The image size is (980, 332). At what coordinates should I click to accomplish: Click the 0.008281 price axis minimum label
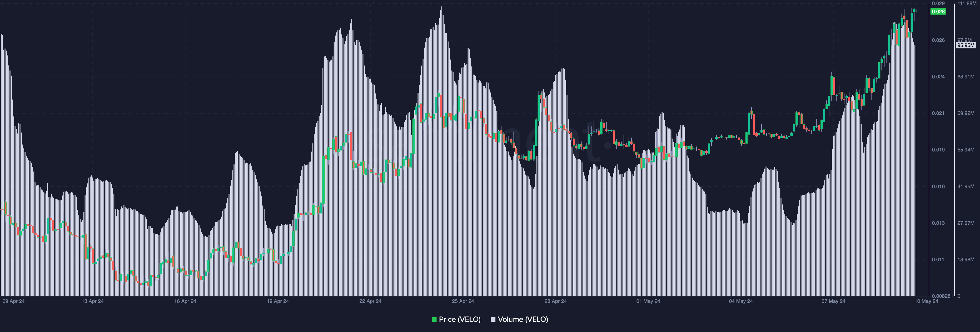[942, 296]
